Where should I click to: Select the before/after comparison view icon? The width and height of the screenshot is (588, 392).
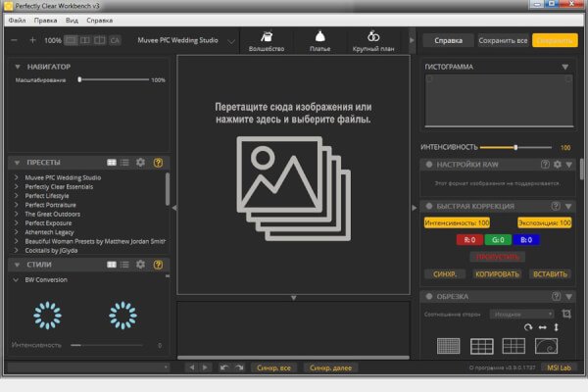point(100,40)
